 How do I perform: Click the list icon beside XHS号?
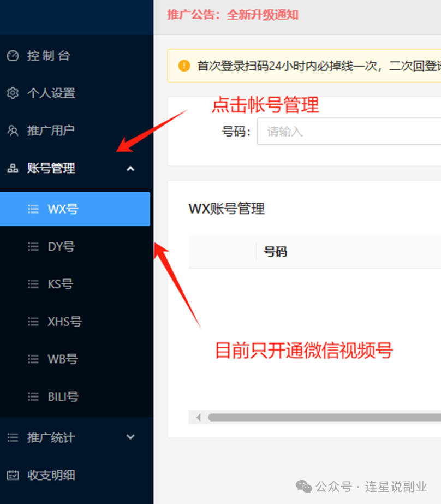pyautogui.click(x=33, y=322)
